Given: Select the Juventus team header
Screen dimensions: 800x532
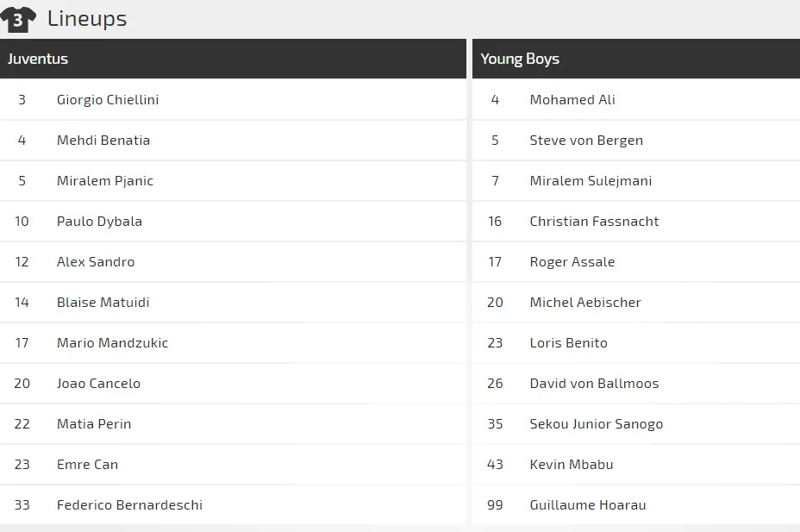Looking at the screenshot, I should pos(38,59).
